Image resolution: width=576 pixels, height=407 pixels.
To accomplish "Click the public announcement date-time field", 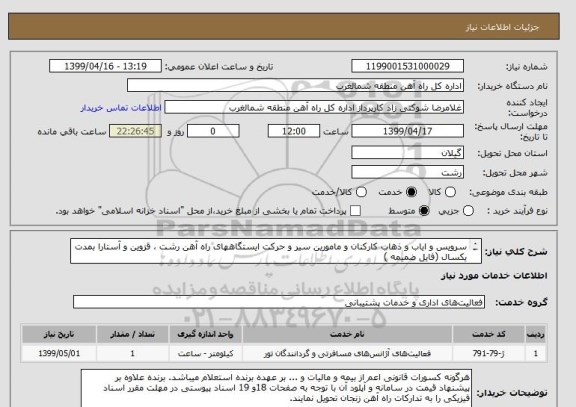I will [105, 66].
